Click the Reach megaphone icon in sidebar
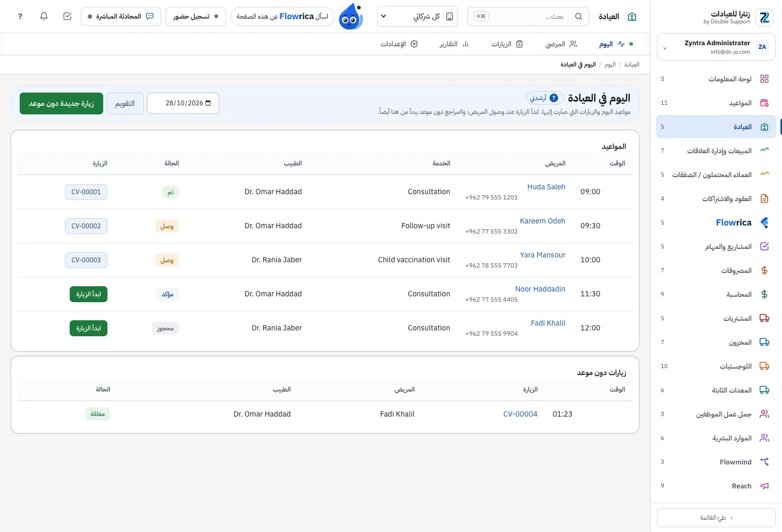Viewport: 782px width, 532px height. 764,486
